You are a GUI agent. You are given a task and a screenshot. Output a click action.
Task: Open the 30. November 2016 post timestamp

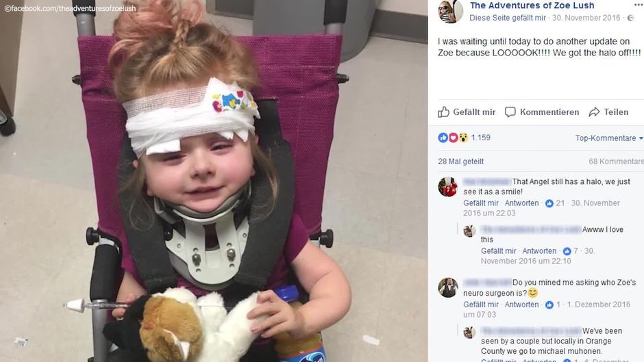tap(586, 18)
